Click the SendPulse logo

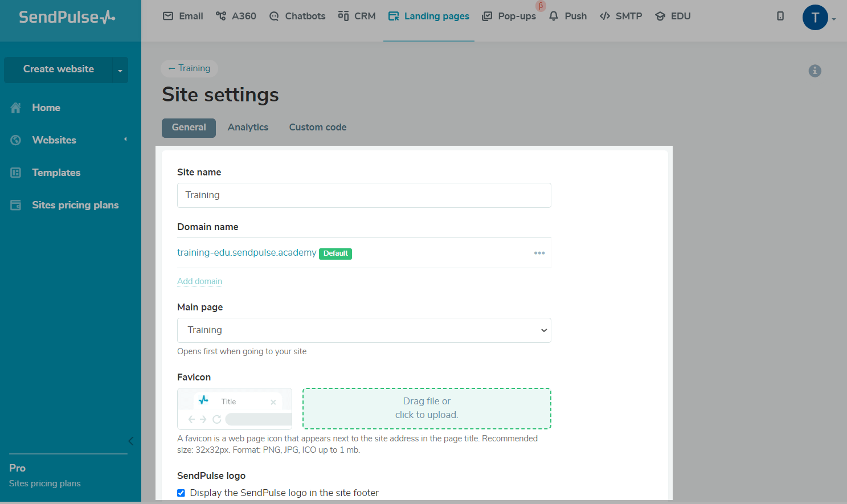(67, 17)
